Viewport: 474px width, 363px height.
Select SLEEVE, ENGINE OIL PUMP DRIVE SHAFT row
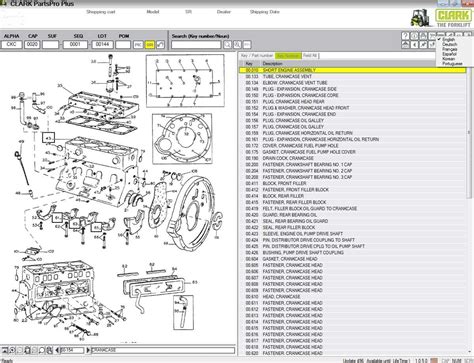tap(353, 234)
